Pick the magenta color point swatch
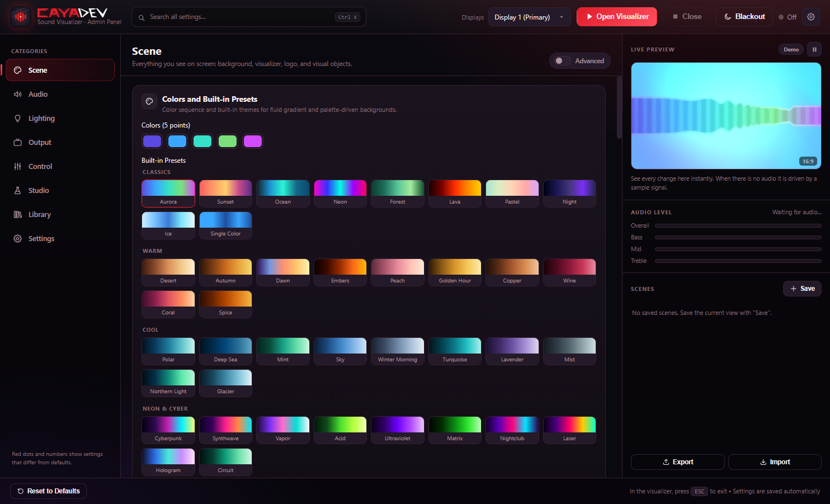 [253, 141]
